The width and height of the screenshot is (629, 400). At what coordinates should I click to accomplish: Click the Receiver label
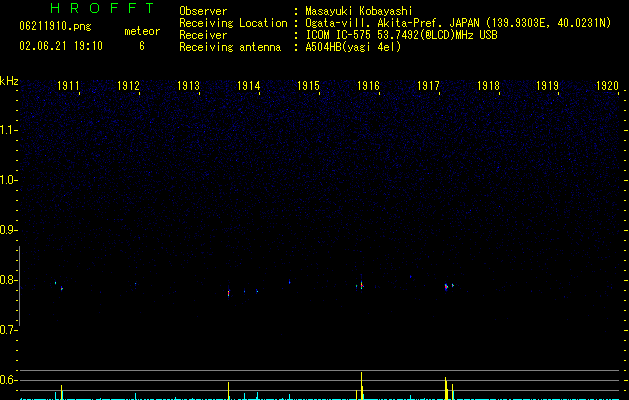click(x=203, y=35)
